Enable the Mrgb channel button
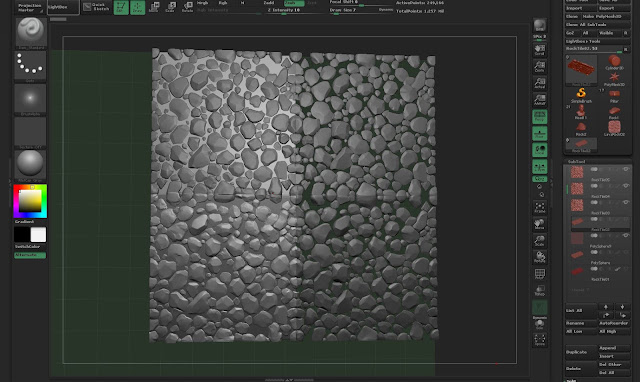This screenshot has width=640, height=382. (203, 3)
